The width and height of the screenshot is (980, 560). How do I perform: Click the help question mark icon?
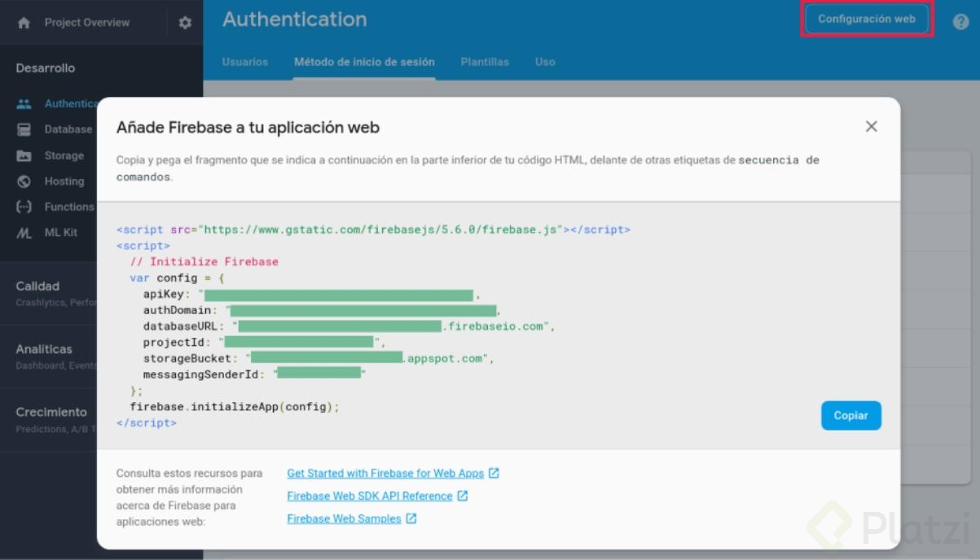click(x=960, y=22)
